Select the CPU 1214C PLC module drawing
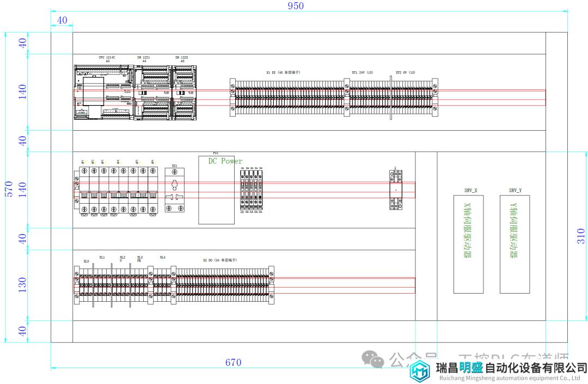588x384 pixels. [x=104, y=92]
